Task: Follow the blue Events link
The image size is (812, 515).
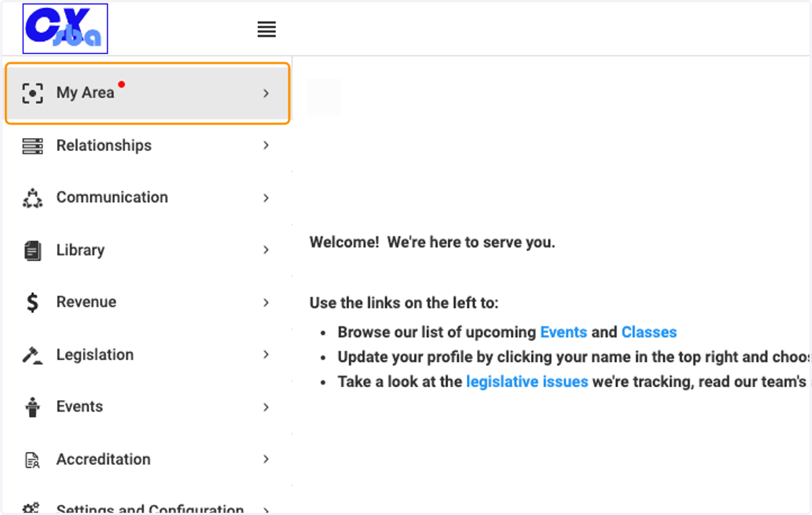Action: pyautogui.click(x=564, y=332)
